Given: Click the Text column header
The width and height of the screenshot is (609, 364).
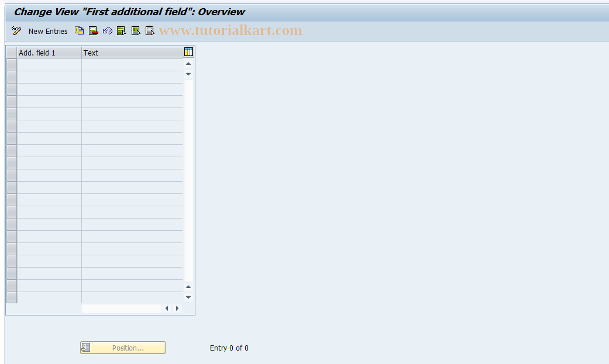Looking at the screenshot, I should (x=132, y=53).
